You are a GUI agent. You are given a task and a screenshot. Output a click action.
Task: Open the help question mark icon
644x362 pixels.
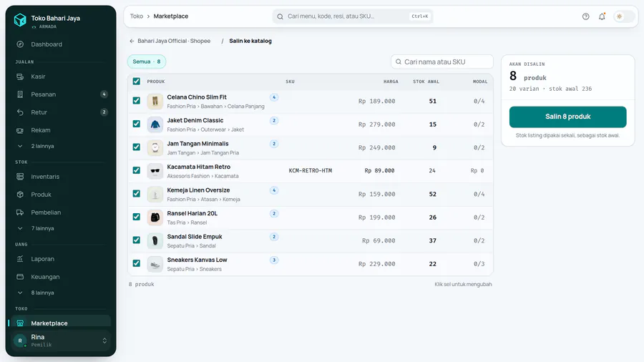coord(585,16)
